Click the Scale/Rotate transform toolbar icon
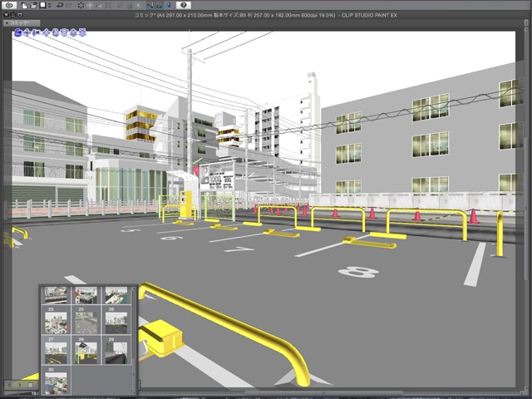532x399 pixels. (x=108, y=6)
